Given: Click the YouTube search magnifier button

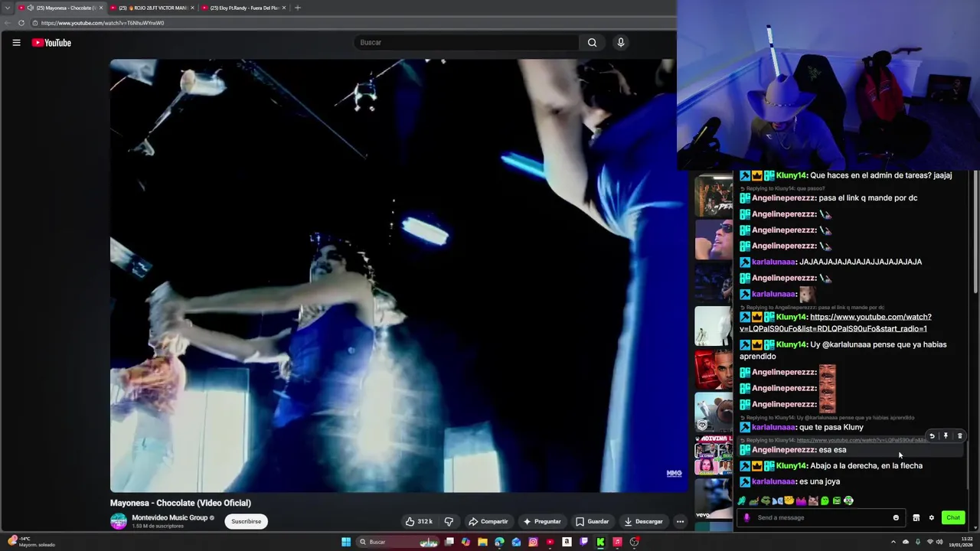Looking at the screenshot, I should click(x=592, y=43).
